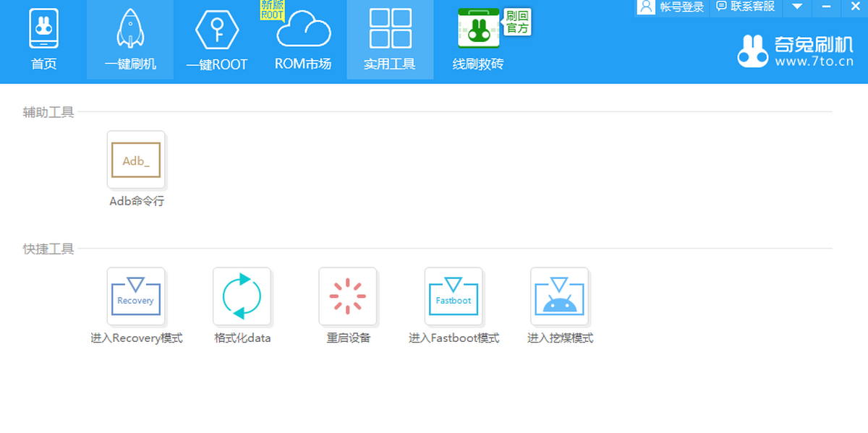
Task: Open the Adb命令行 command line tool
Action: [x=136, y=160]
